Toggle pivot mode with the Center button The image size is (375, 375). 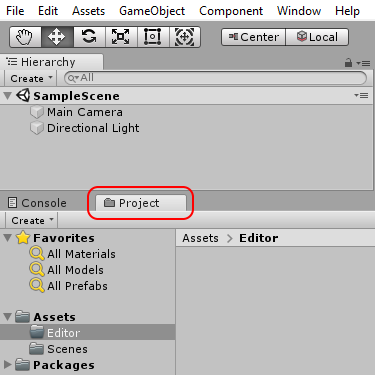coord(253,37)
